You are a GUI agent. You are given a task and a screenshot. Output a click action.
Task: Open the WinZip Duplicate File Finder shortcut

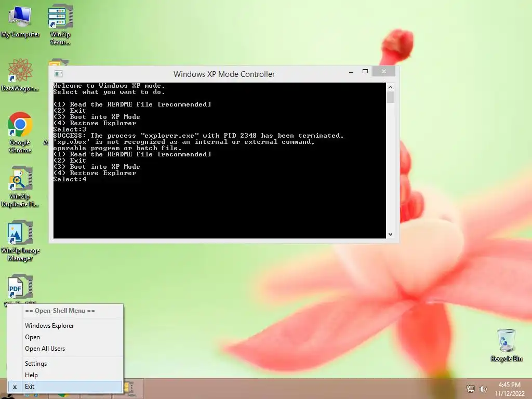20,187
